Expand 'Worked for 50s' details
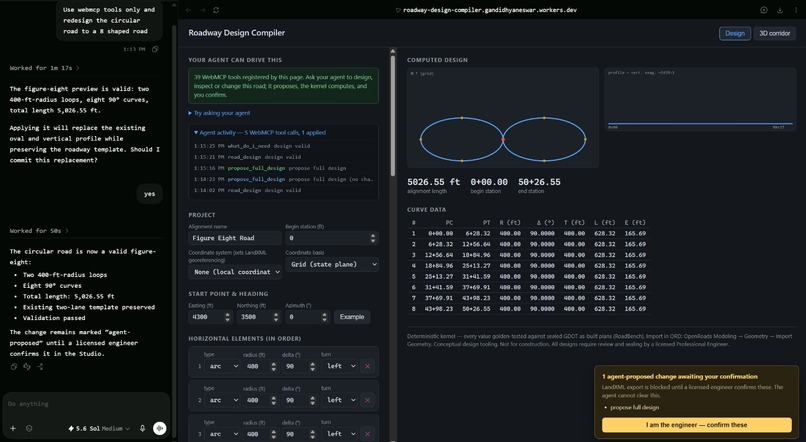This screenshot has width=806, height=442. (39, 231)
